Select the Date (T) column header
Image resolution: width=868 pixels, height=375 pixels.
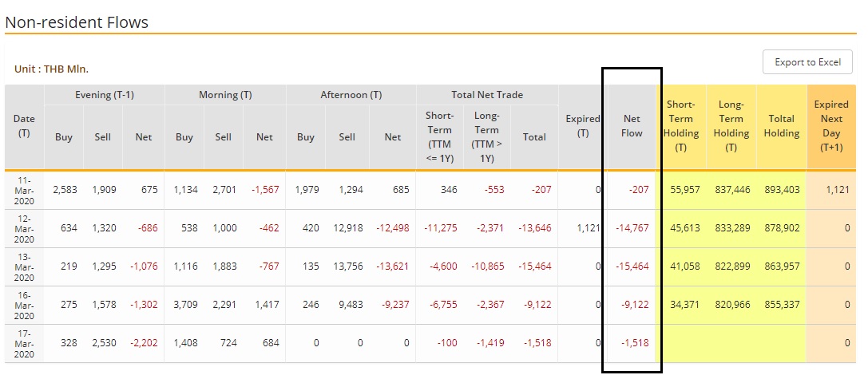coord(24,126)
